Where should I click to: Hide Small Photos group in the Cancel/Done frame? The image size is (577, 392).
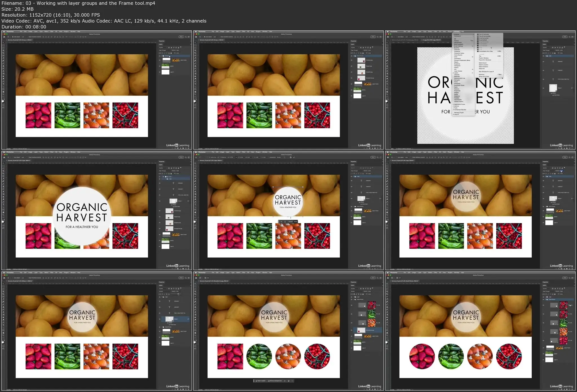click(x=352, y=206)
